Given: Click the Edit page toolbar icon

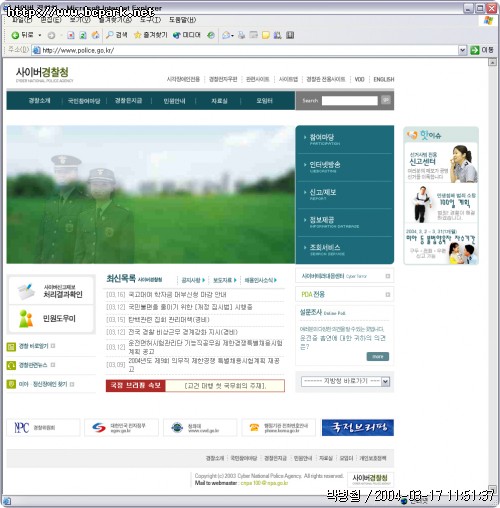Looking at the screenshot, I should (254, 35).
